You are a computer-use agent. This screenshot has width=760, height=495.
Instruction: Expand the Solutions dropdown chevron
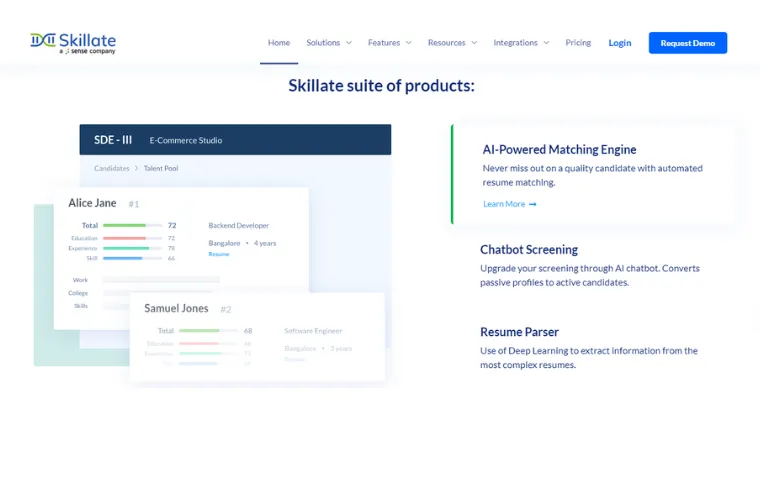pos(348,43)
